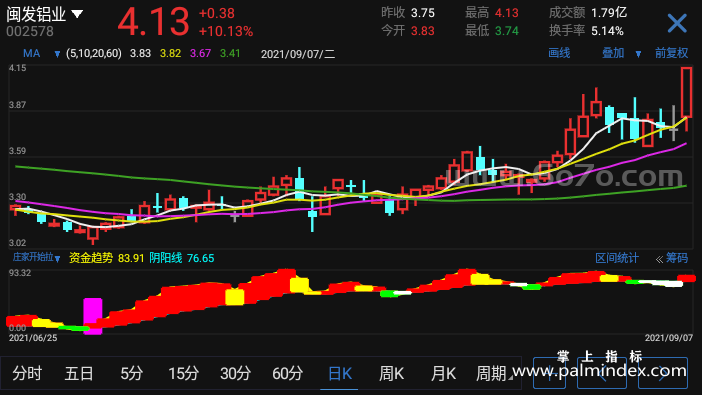Open the 筹码 chip distribution panel
The width and height of the screenshot is (702, 395).
tap(672, 258)
